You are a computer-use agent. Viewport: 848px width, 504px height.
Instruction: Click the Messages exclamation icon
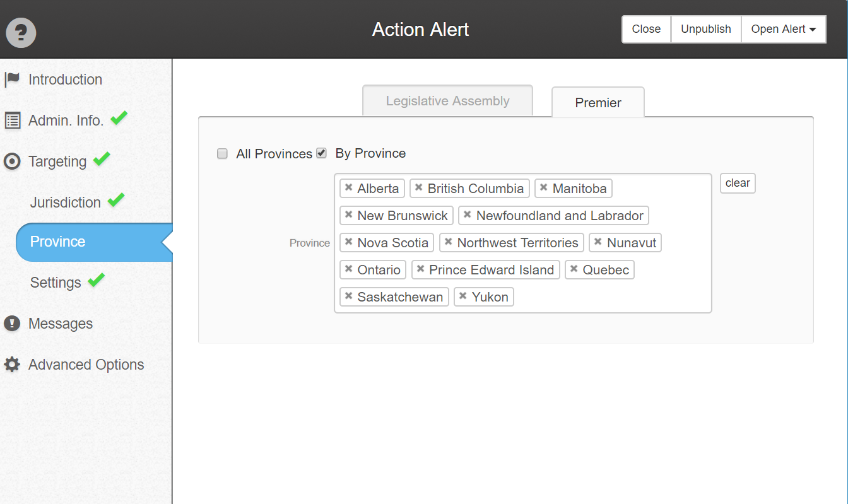tap(12, 324)
